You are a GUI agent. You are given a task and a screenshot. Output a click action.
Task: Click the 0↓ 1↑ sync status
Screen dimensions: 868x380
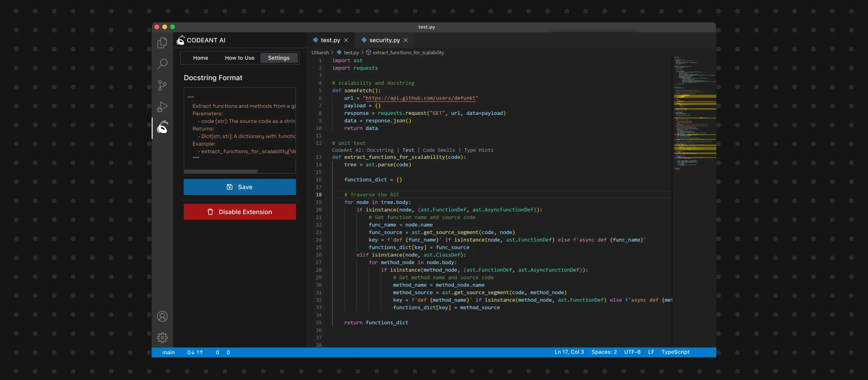click(195, 352)
